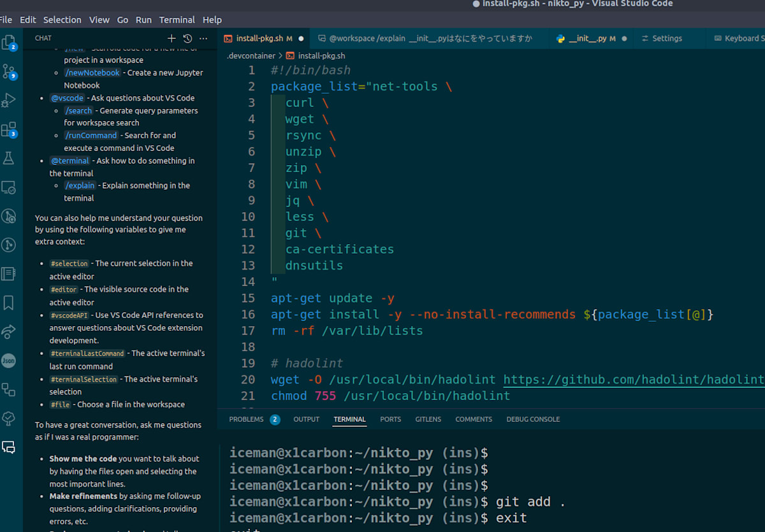Place cursor on 'ca-certificates' line
This screenshot has height=532, width=765.
point(340,249)
